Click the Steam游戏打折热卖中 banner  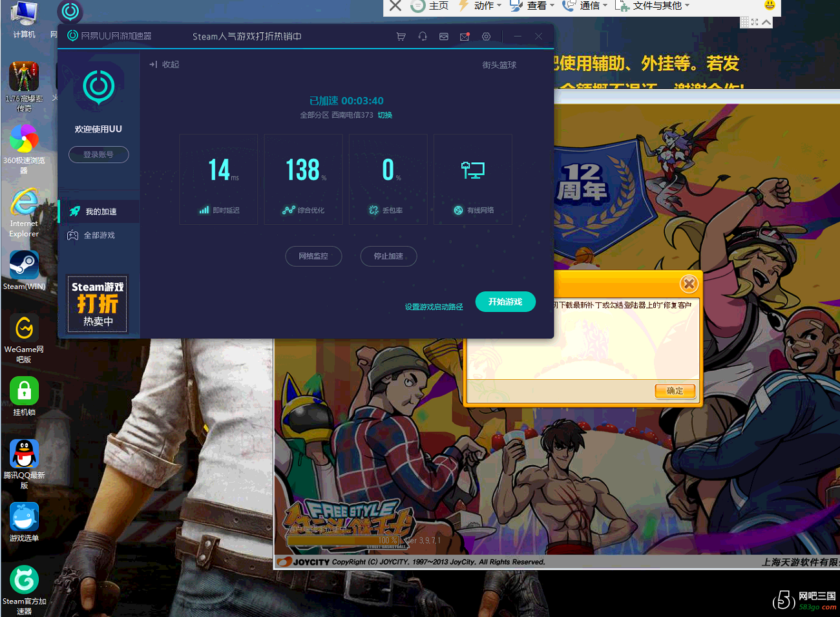coord(98,304)
